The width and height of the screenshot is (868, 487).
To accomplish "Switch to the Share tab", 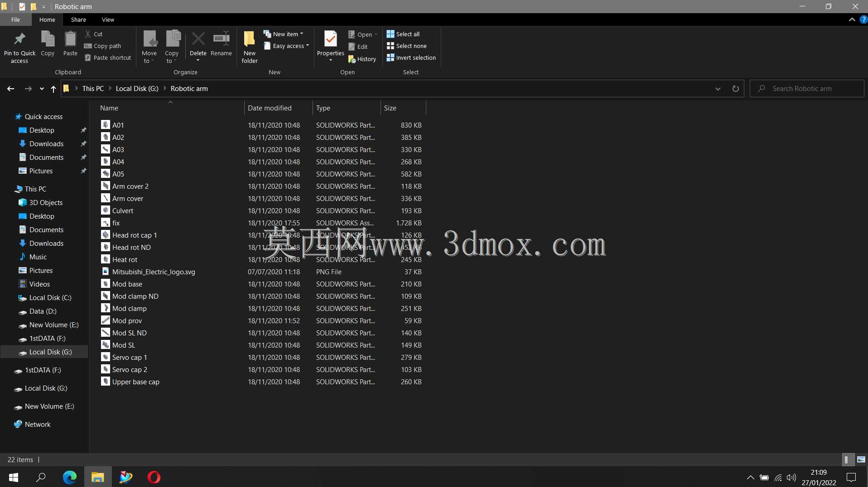I will click(x=78, y=19).
